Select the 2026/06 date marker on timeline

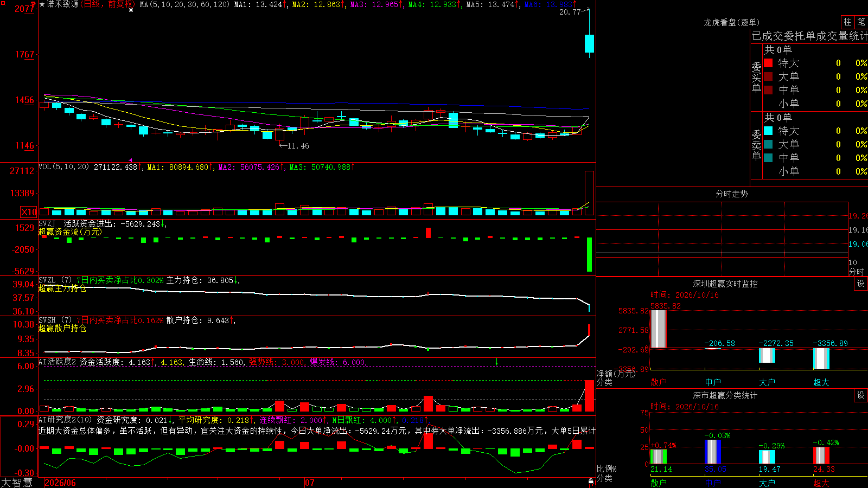click(x=60, y=483)
